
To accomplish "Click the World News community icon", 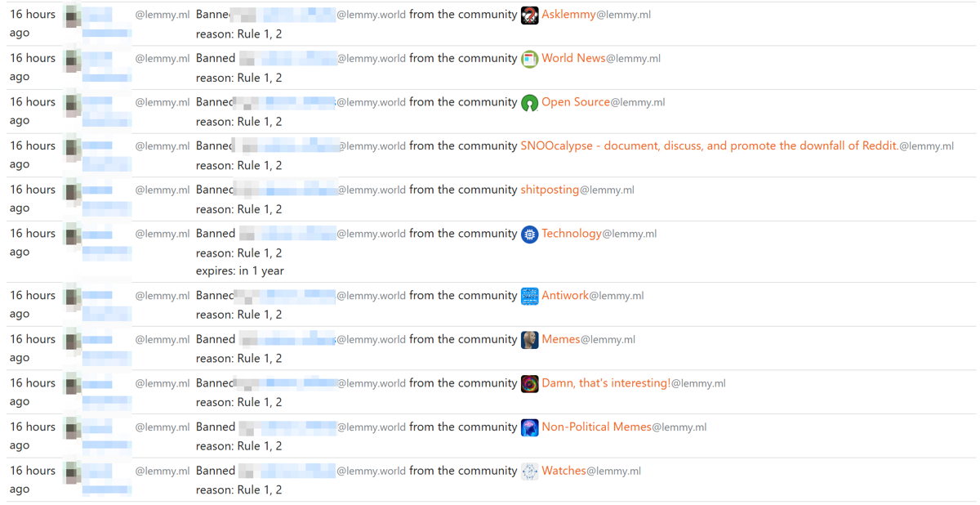I will click(x=530, y=59).
